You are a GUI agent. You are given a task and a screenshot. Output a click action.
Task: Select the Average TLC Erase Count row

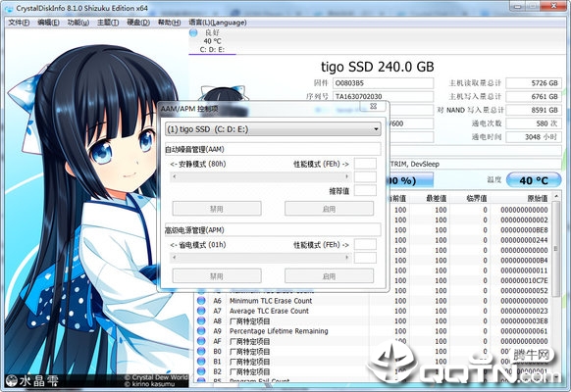pyautogui.click(x=373, y=311)
